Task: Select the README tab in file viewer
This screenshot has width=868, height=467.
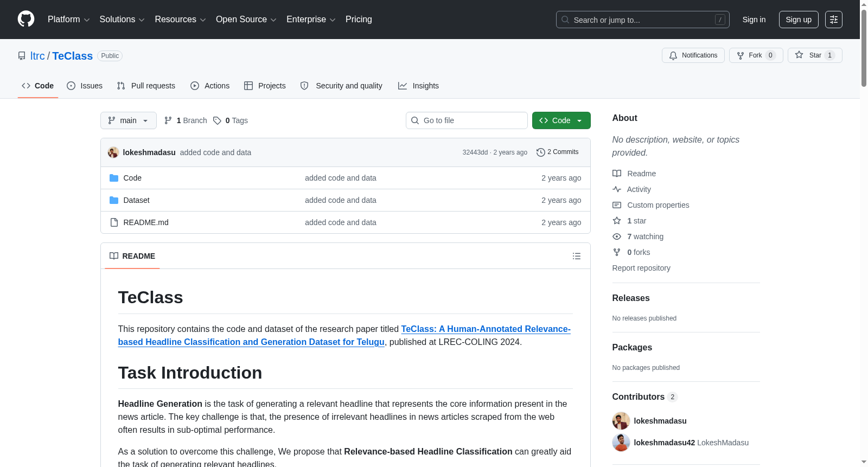Action: coord(132,256)
